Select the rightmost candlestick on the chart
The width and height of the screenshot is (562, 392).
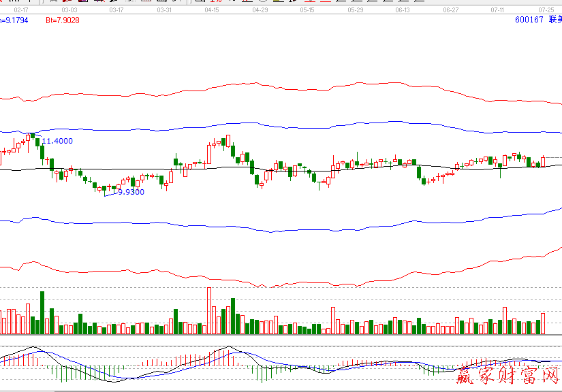pyautogui.click(x=543, y=161)
